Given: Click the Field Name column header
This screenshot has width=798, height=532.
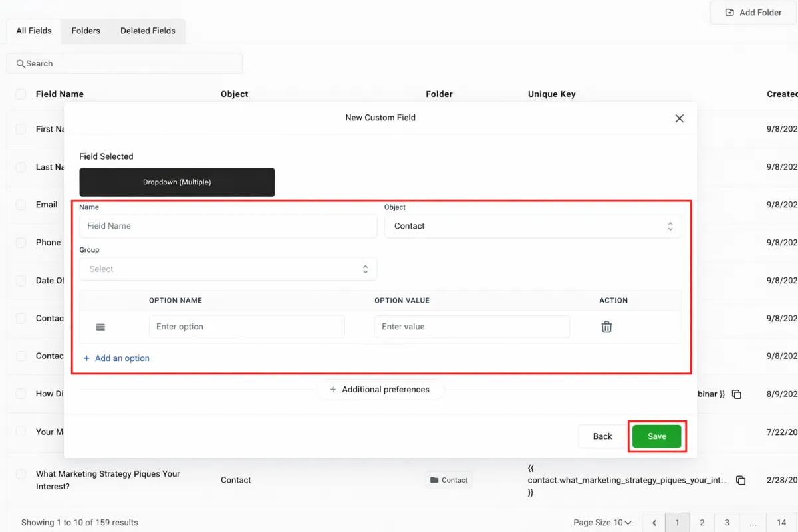Looking at the screenshot, I should pyautogui.click(x=60, y=94).
